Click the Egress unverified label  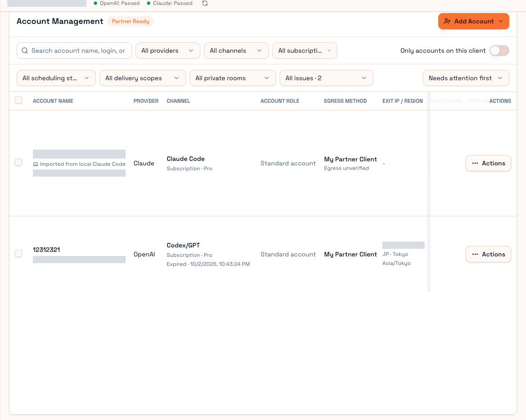click(x=346, y=168)
